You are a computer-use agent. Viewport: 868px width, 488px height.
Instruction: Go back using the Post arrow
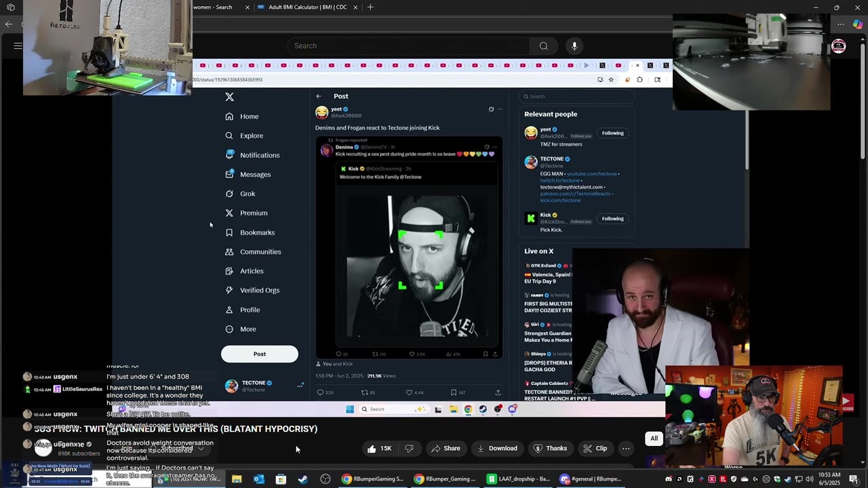(x=319, y=96)
